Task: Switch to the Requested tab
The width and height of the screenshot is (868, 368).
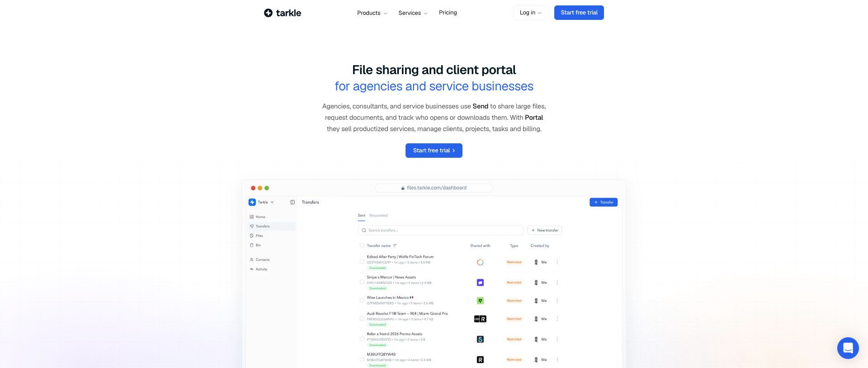Action: coord(378,216)
